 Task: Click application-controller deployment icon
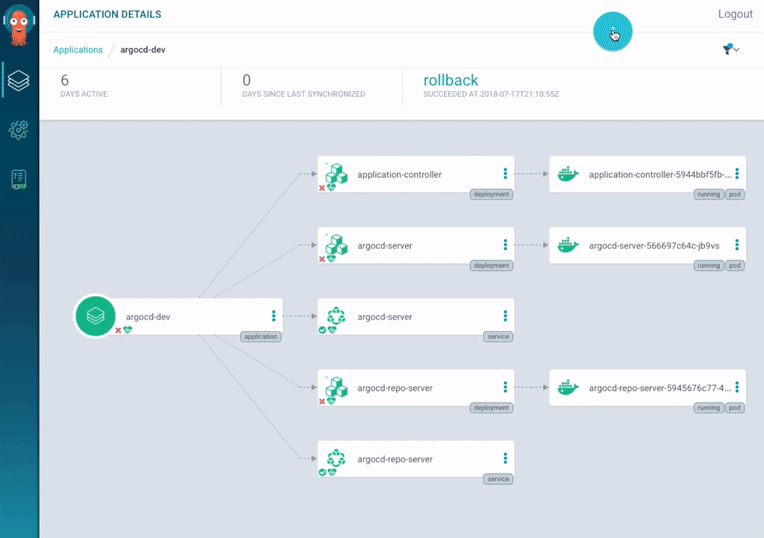(337, 174)
